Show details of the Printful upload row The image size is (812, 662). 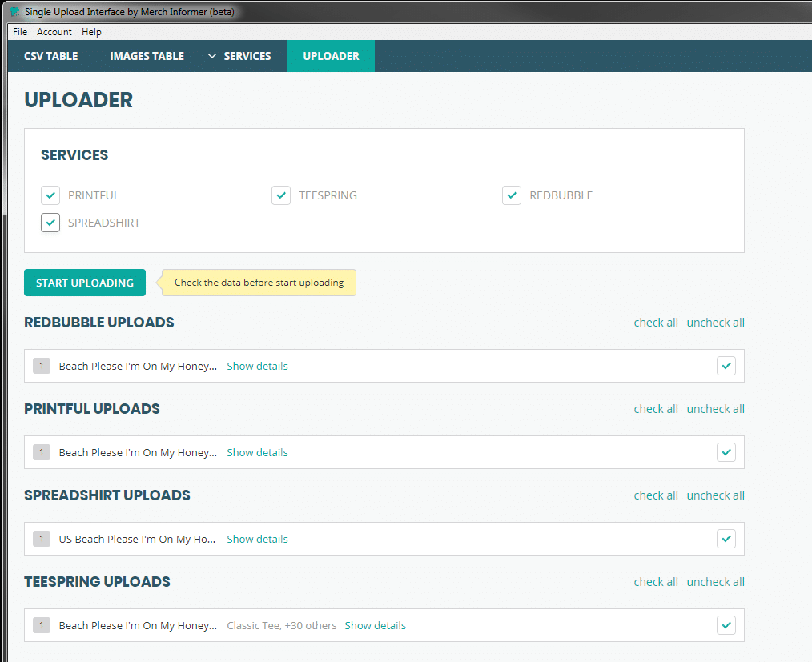click(x=257, y=452)
